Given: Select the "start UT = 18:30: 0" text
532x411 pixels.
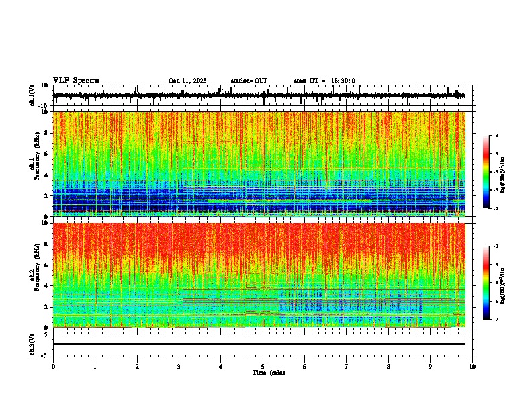Looking at the screenshot, I should pos(324,81).
